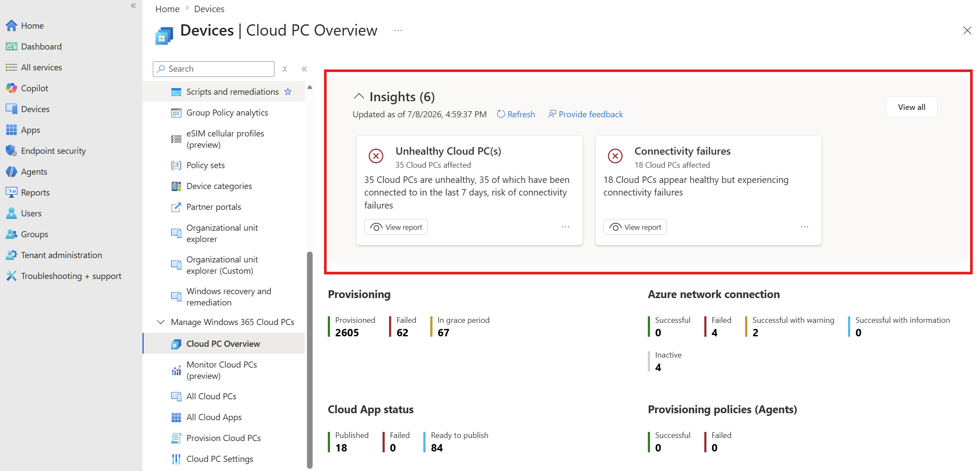View report for Connectivity failures
This screenshot has height=471, width=980.
(x=635, y=227)
